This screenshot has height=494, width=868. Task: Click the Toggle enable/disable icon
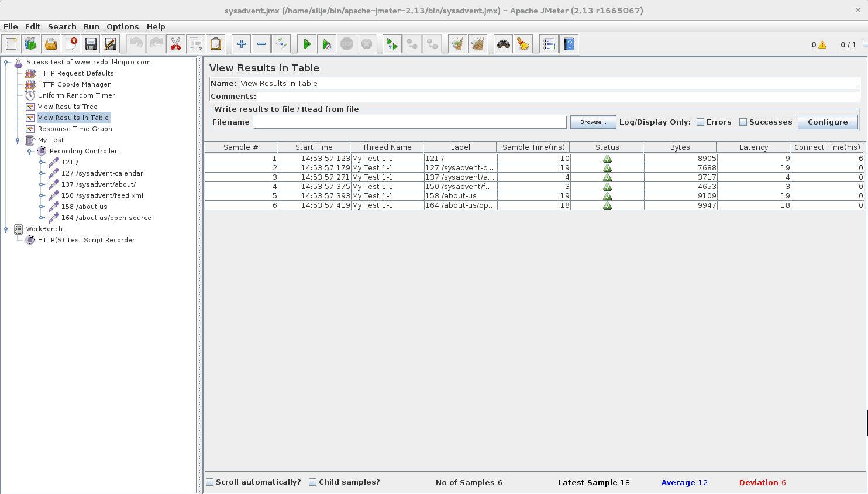click(281, 44)
